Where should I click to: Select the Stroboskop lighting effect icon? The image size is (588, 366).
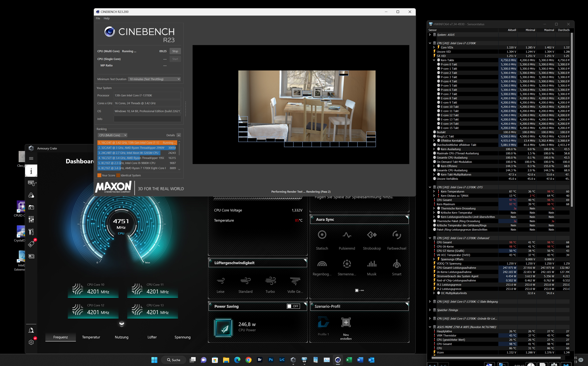coord(372,235)
